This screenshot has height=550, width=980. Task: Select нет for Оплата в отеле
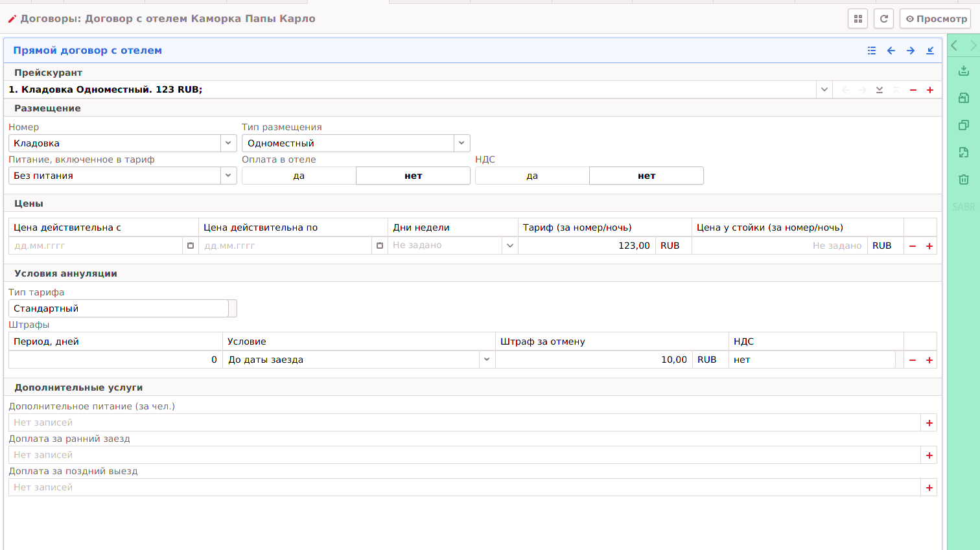(413, 176)
